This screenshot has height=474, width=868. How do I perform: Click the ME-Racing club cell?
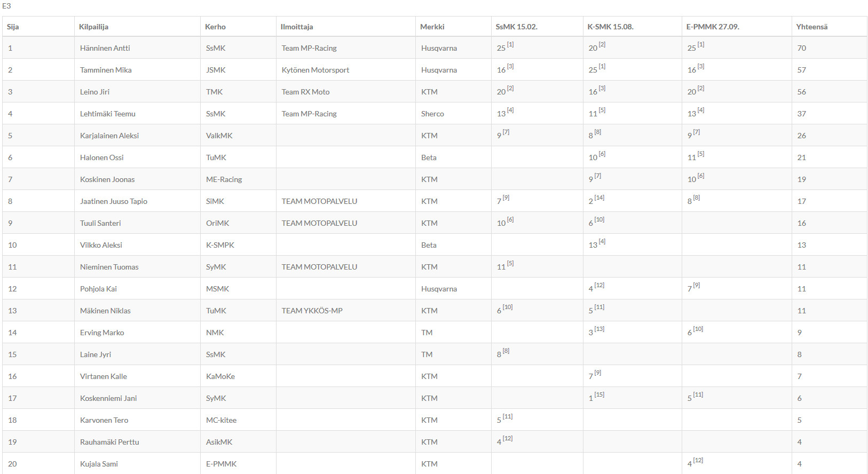[224, 179]
